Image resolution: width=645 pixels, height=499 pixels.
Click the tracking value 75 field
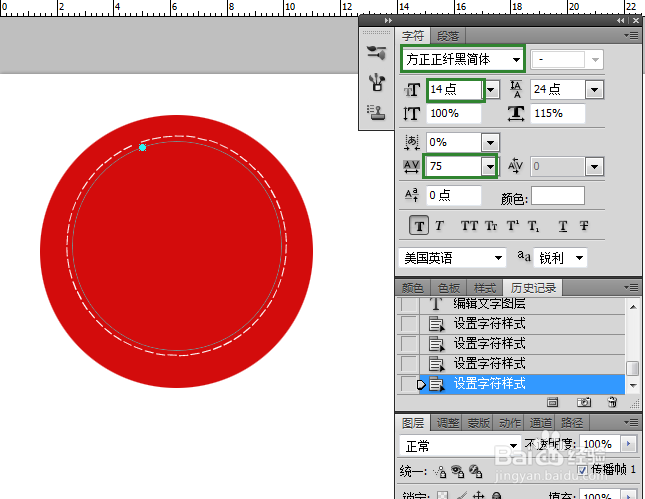[454, 166]
